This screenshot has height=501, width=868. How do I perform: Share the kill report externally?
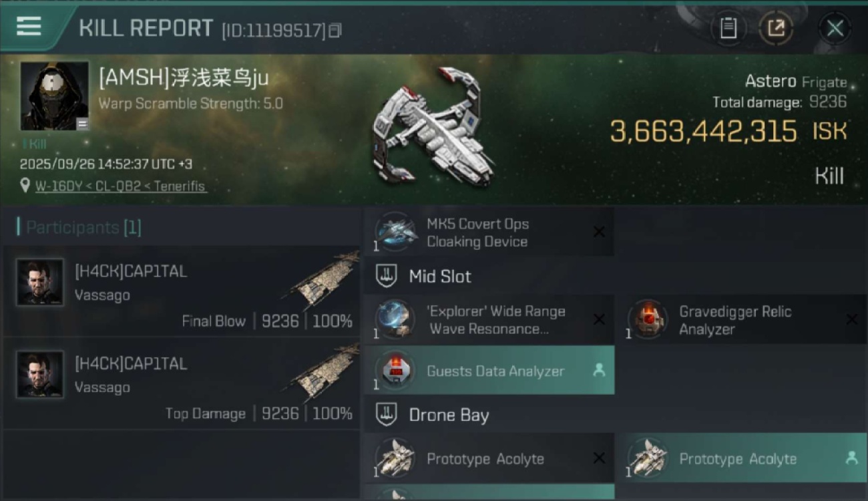[x=776, y=29]
